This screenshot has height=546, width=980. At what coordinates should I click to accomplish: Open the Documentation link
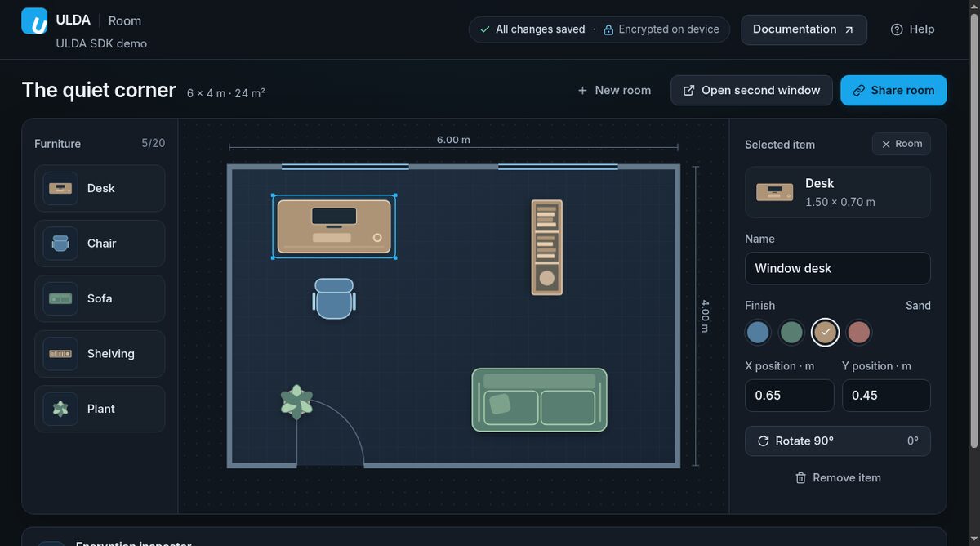click(804, 29)
